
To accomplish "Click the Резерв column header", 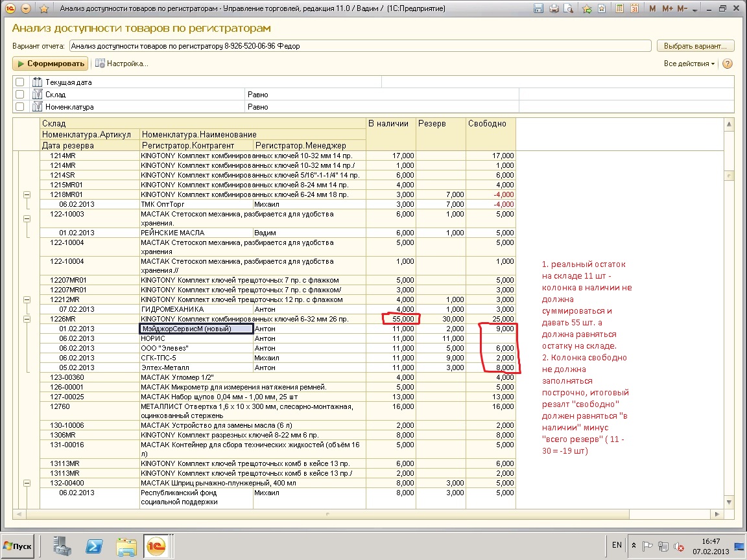I will pos(441,134).
